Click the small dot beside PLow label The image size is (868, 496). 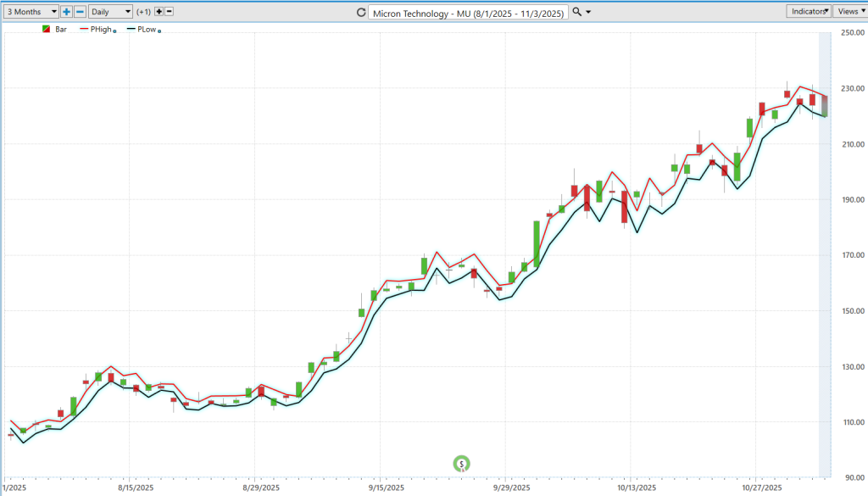pos(159,31)
